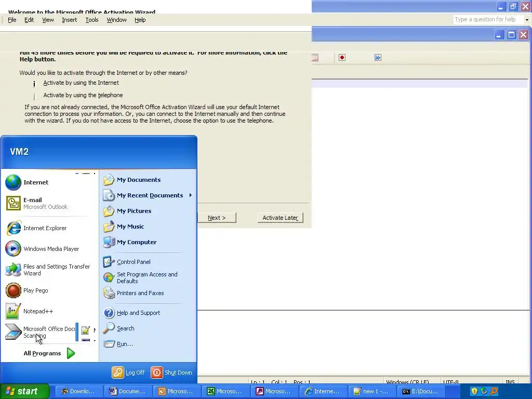Open Set Program Access and Defaults
Screen dimensions: 532x399
click(x=140, y=277)
